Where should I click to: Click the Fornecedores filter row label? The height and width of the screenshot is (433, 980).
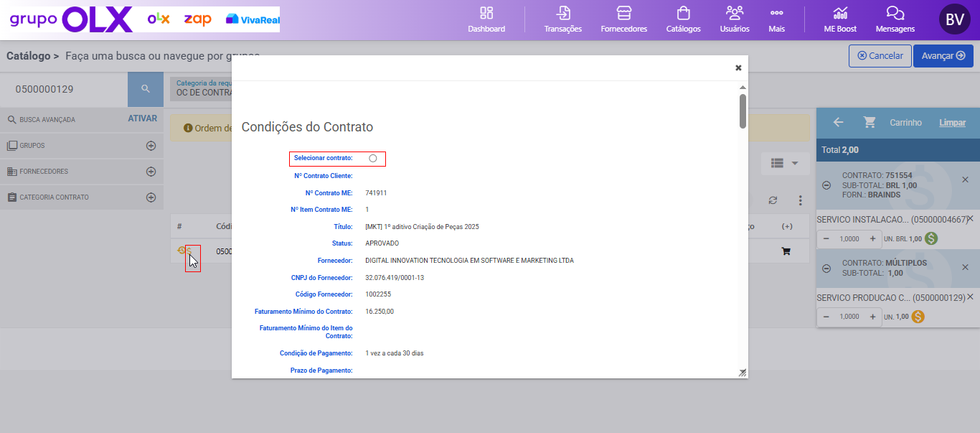44,172
